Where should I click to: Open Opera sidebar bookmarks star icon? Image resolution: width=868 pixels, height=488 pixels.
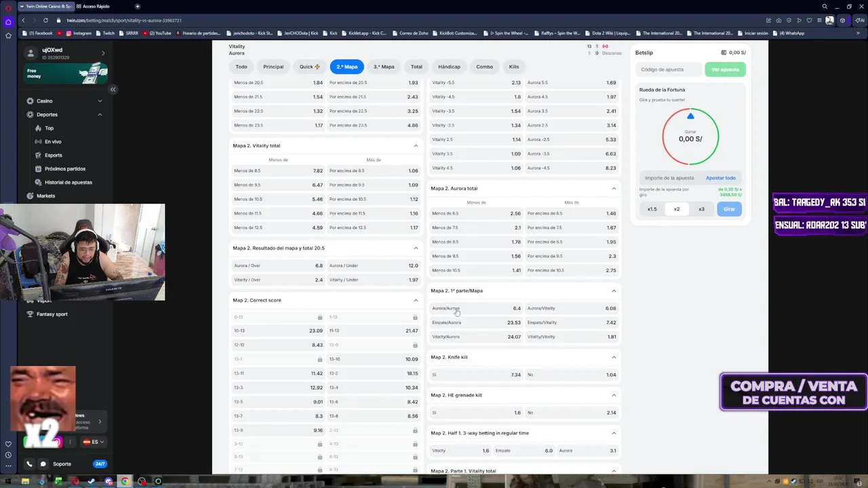click(8, 35)
